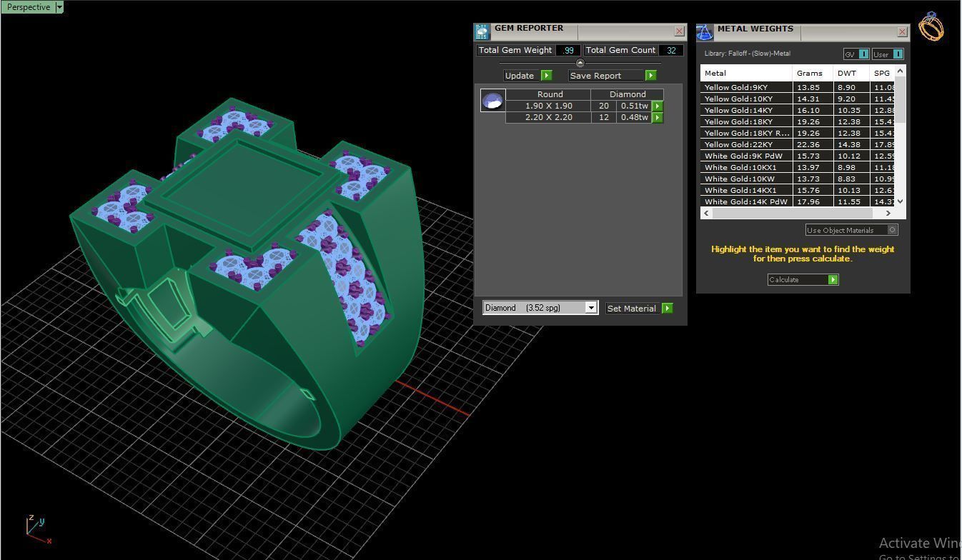Screen dimensions: 962x560
Task: Click the Total Gem Weight value field
Action: click(x=568, y=50)
